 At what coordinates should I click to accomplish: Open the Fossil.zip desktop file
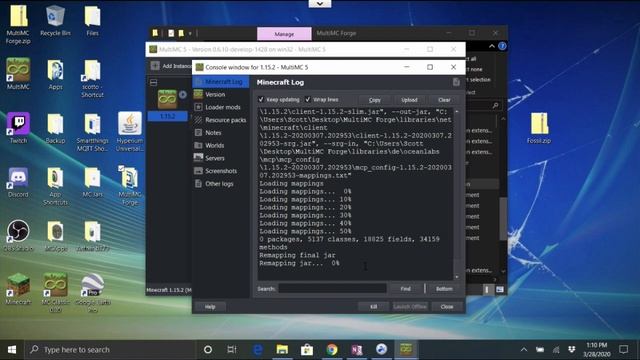(x=539, y=128)
